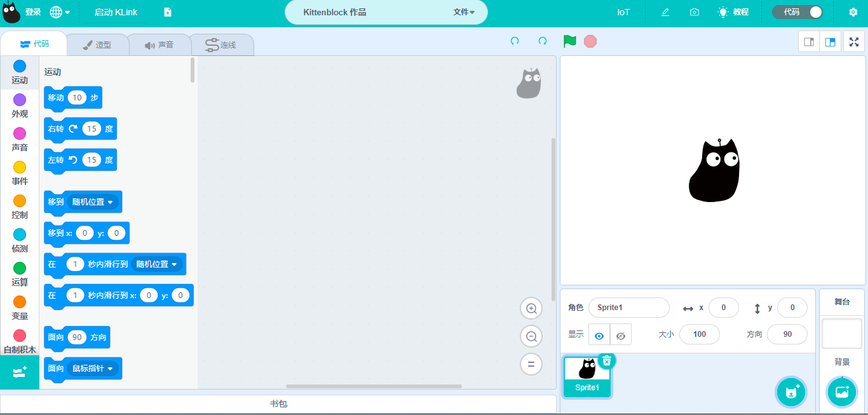Viewport: 868px width, 415px height.
Task: Open the add sprite cat button
Action: [791, 391]
